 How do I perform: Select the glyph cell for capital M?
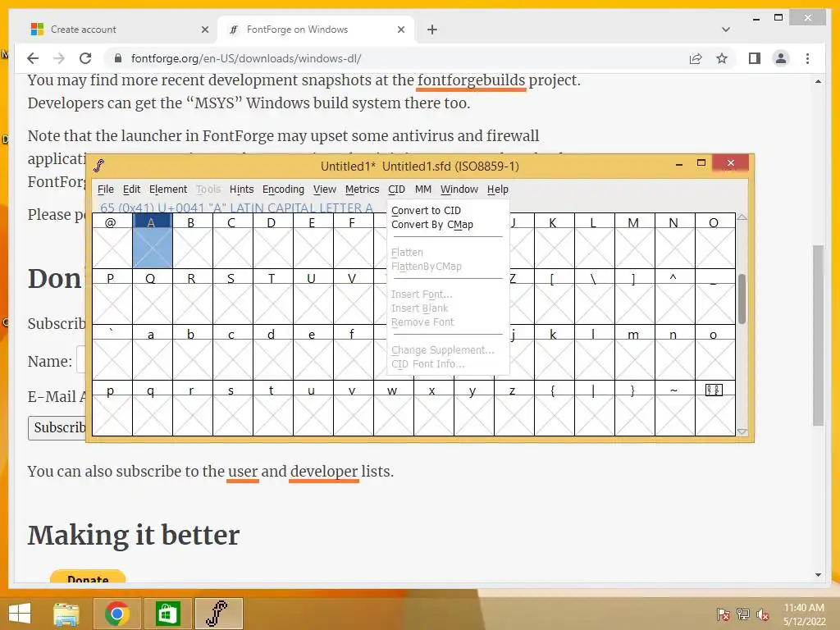pos(634,240)
